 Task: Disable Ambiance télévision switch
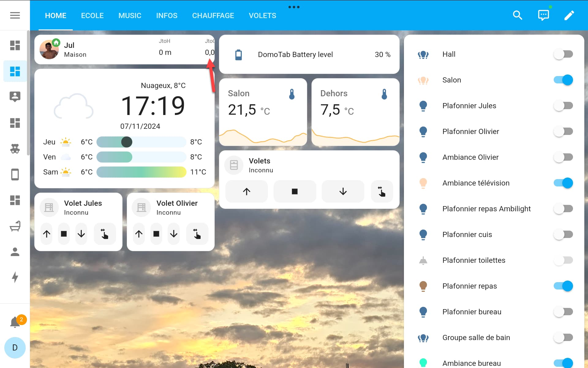pyautogui.click(x=563, y=183)
